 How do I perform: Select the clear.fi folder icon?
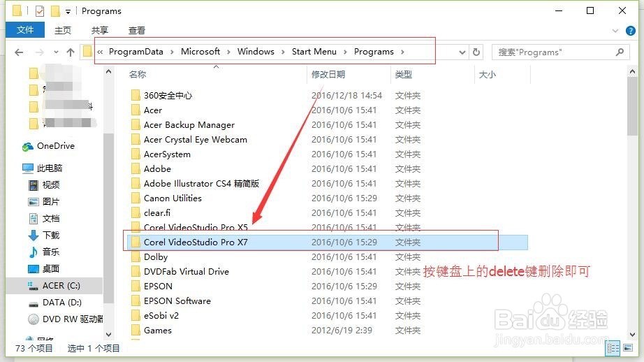coord(135,213)
